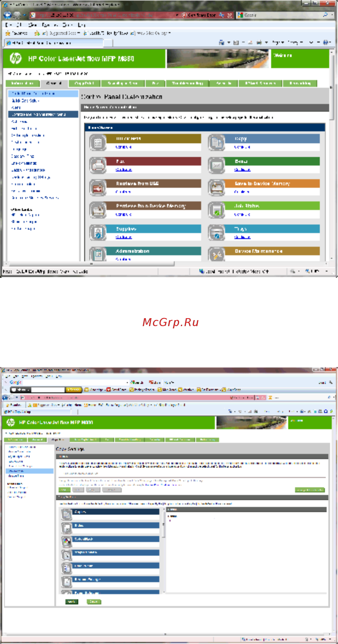
Task: Click the Copies icon in Copy Settings
Action: [67, 514]
